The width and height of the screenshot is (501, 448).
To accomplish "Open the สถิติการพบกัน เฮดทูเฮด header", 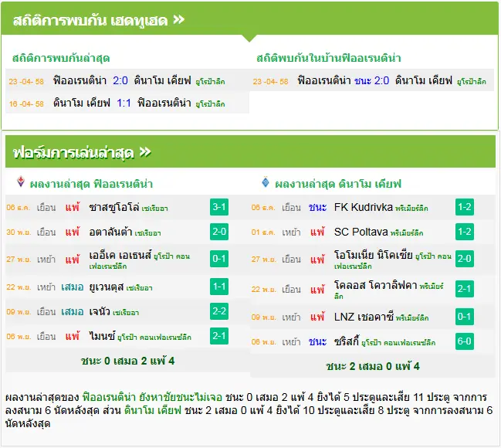I will pos(249,19).
